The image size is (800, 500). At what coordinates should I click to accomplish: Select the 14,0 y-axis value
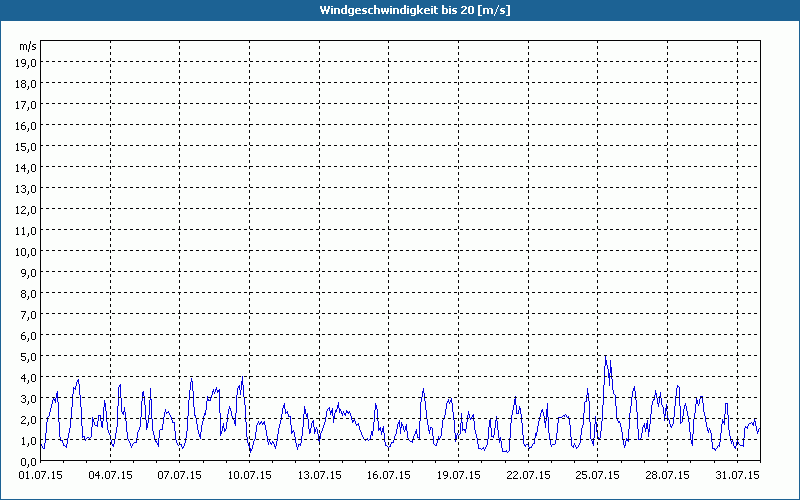(27, 168)
